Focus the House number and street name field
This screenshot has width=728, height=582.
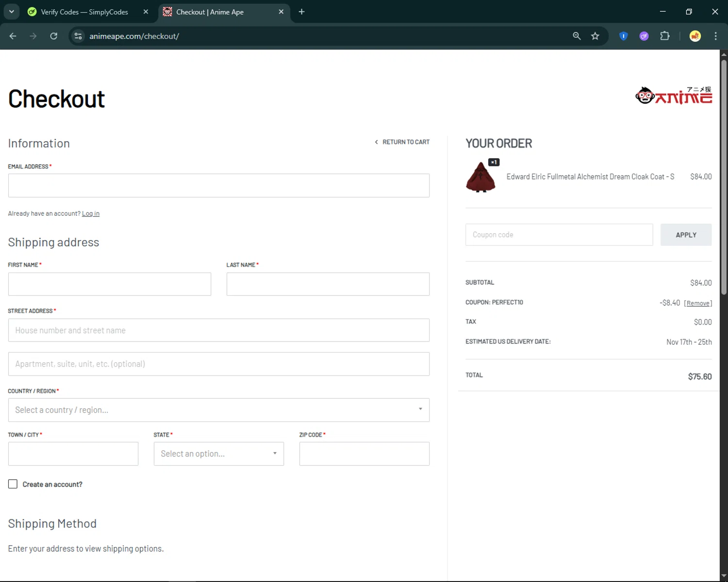click(x=219, y=330)
